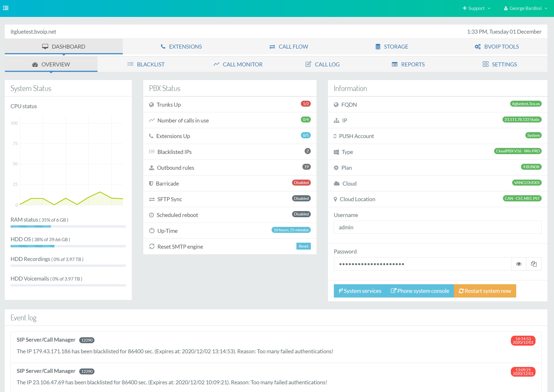
Task: Click the Scheduled reboot clock icon
Action: (x=152, y=214)
